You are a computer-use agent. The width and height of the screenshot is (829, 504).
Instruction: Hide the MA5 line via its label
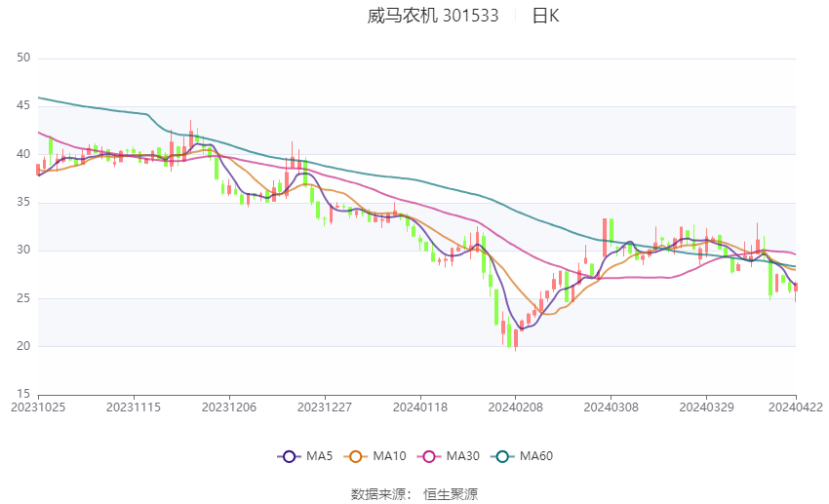click(321, 456)
